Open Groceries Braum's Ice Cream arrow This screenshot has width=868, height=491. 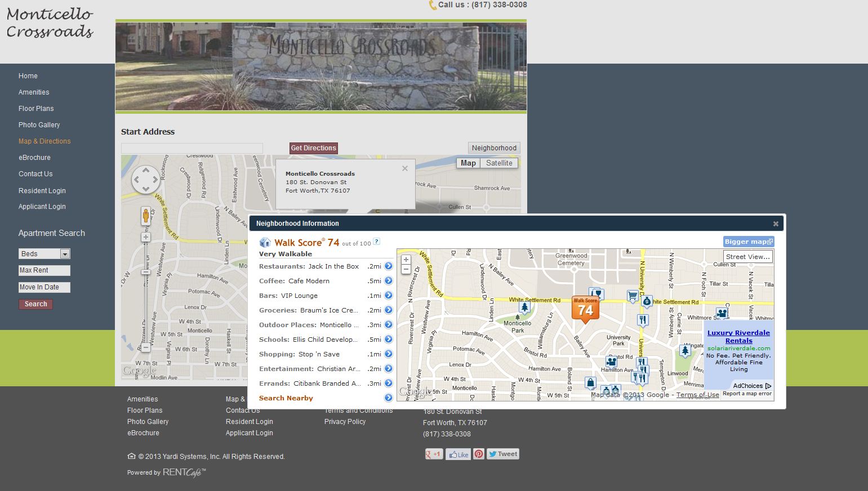coord(388,310)
